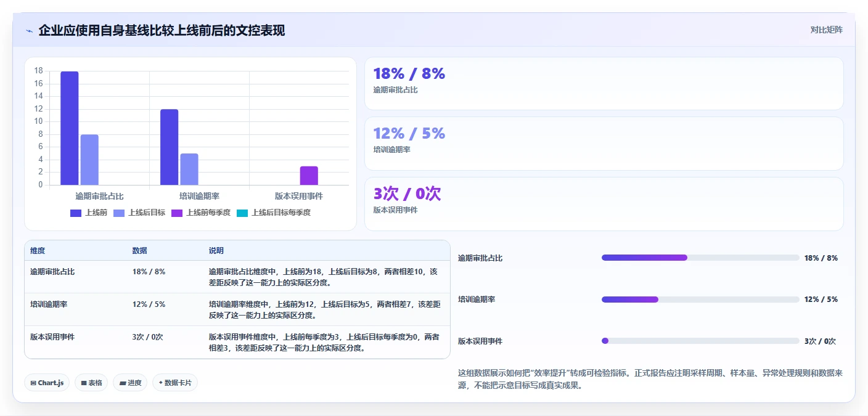The image size is (868, 416).
Task: Click the 数据 column header
Action: click(x=139, y=251)
